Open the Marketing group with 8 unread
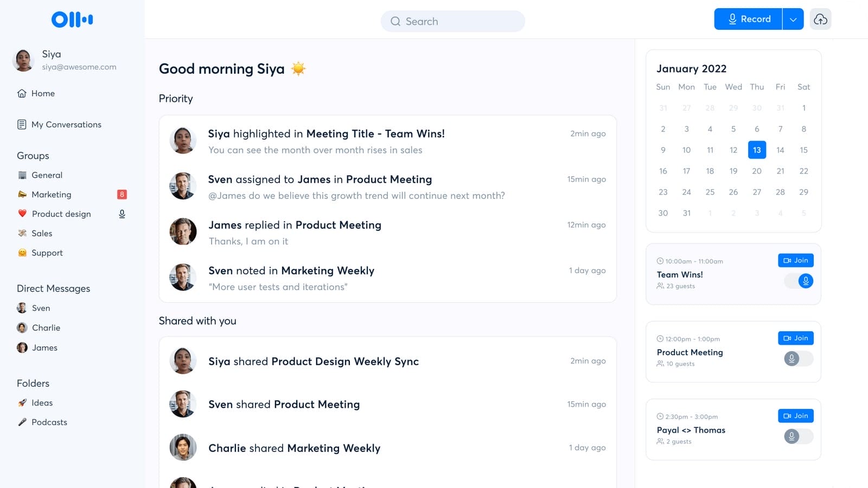Image resolution: width=868 pixels, height=488 pixels. pyautogui.click(x=52, y=194)
